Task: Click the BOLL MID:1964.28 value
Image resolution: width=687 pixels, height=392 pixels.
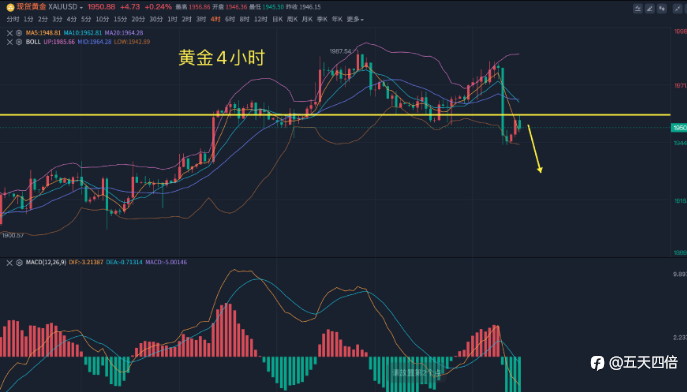Action: click(x=95, y=42)
